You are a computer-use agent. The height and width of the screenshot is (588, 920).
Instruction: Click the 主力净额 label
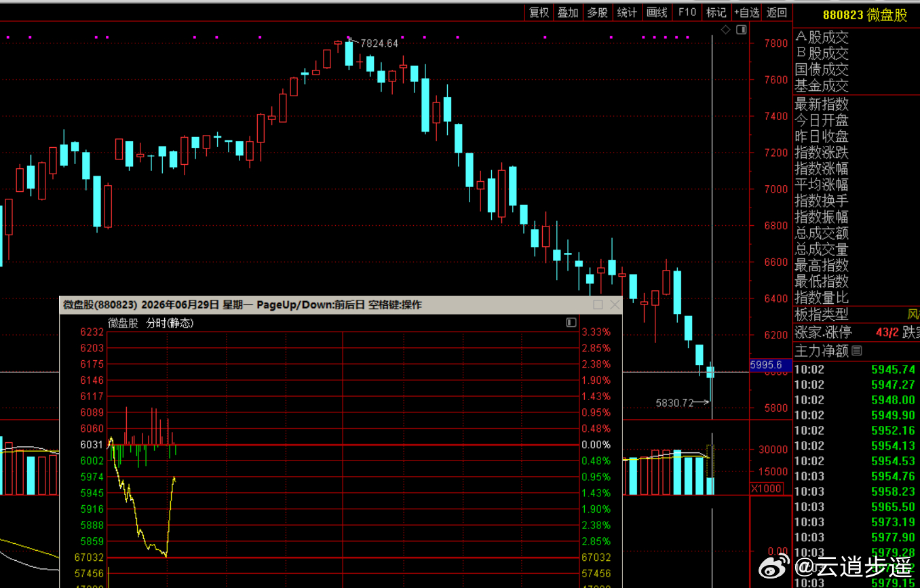point(822,351)
